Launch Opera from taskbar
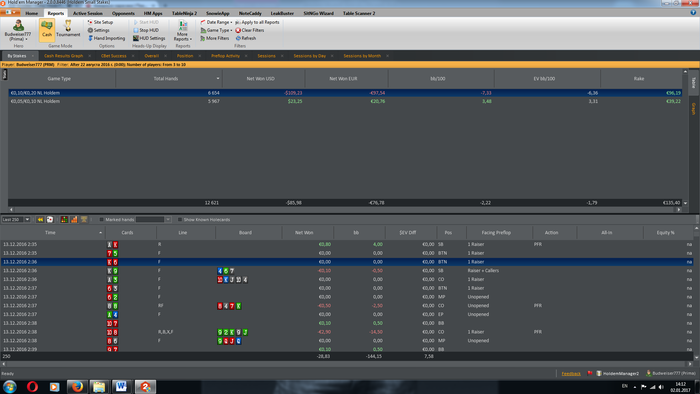The height and width of the screenshot is (394, 700). (32, 386)
